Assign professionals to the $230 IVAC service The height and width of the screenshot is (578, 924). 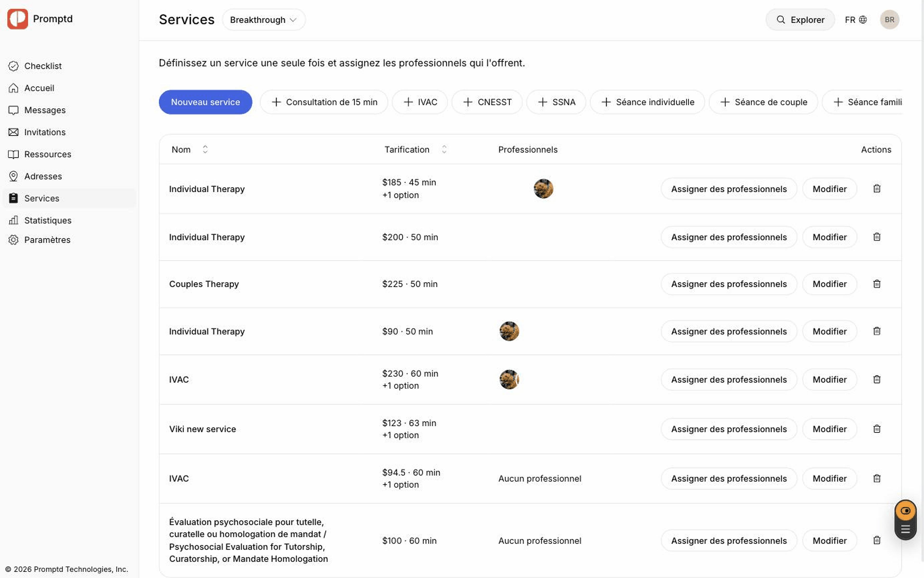729,380
